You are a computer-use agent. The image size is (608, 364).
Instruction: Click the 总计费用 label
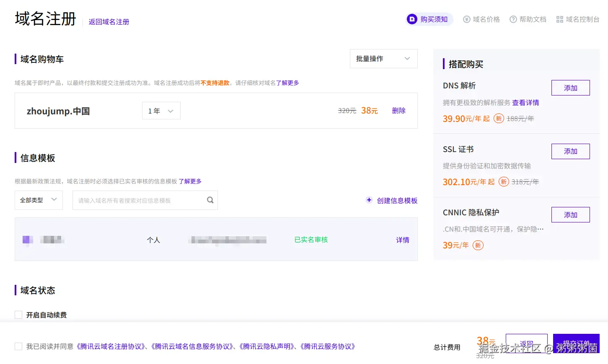tap(447, 347)
